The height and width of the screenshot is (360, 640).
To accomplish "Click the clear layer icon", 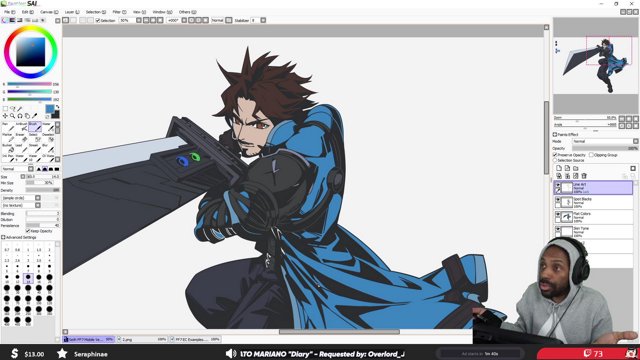I will [x=576, y=176].
